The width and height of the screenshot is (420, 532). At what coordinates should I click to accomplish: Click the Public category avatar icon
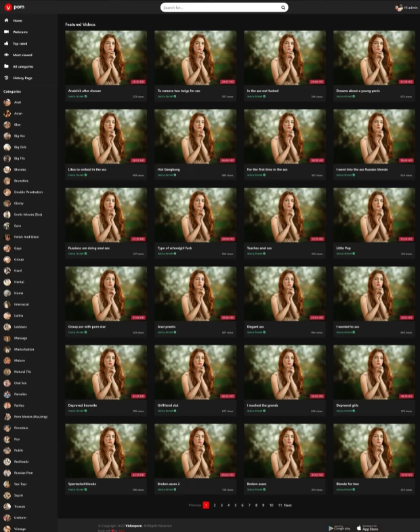click(7, 451)
